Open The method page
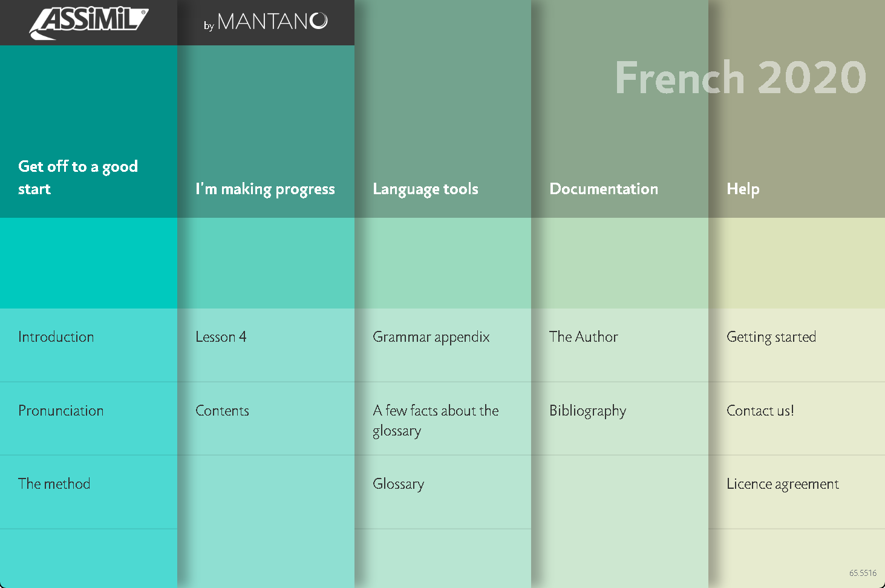The image size is (885, 588). 88,492
